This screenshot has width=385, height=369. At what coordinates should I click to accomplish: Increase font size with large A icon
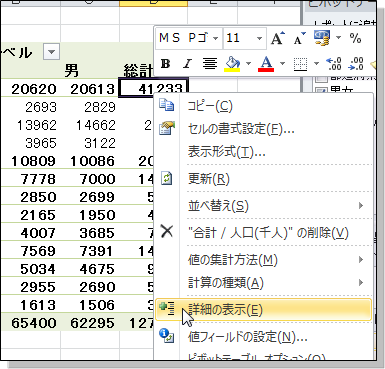point(277,38)
